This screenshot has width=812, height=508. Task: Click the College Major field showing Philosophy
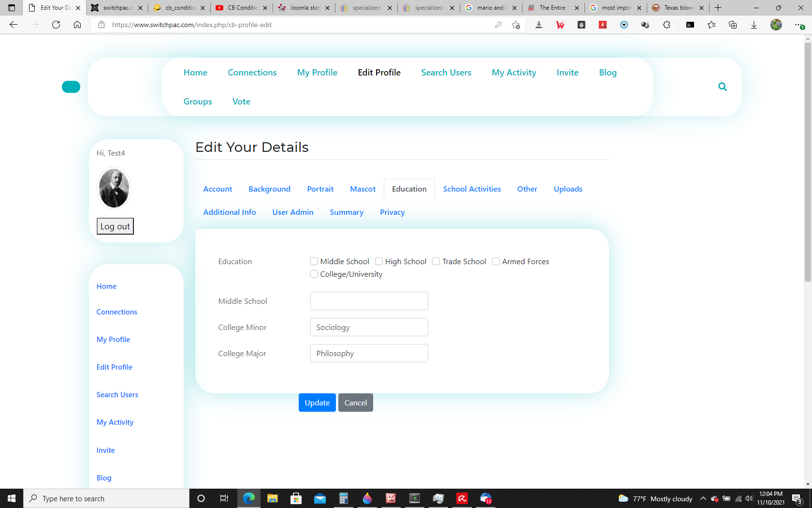click(369, 353)
